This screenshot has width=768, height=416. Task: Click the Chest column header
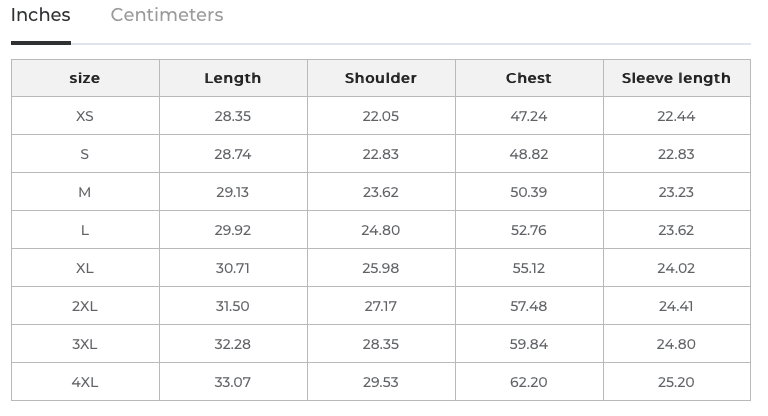point(529,78)
